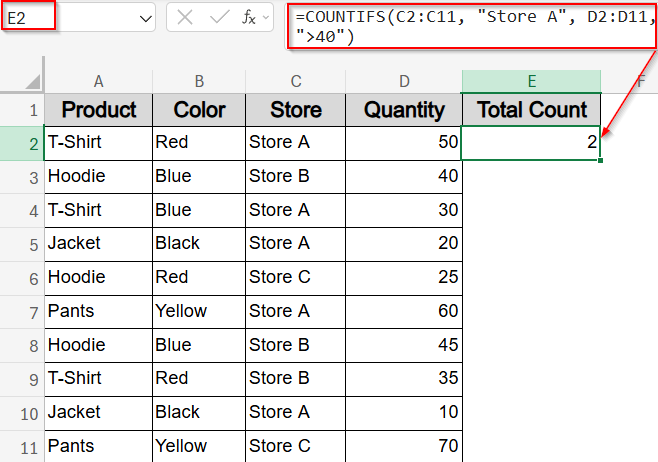Viewport: 658px width, 462px height.
Task: Select the Blue cell in row 3
Action: click(x=199, y=177)
